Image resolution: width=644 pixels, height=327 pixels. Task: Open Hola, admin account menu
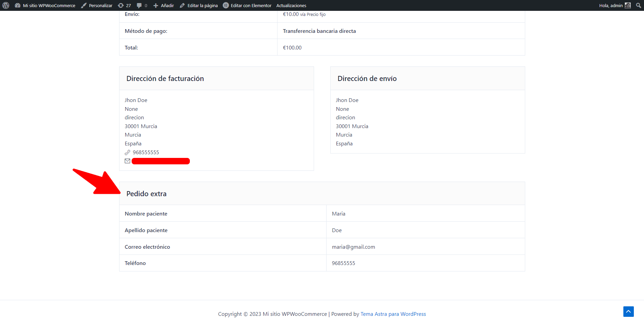615,5
